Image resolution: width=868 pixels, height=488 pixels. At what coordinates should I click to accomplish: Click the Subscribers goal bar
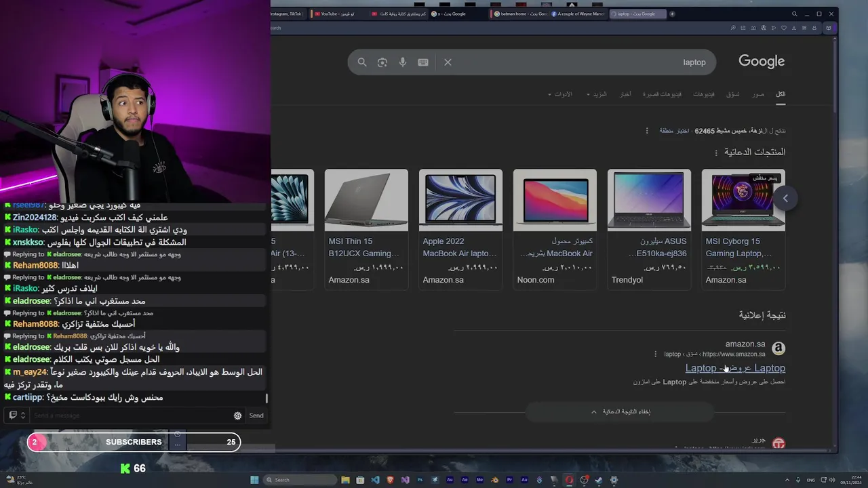(134, 442)
